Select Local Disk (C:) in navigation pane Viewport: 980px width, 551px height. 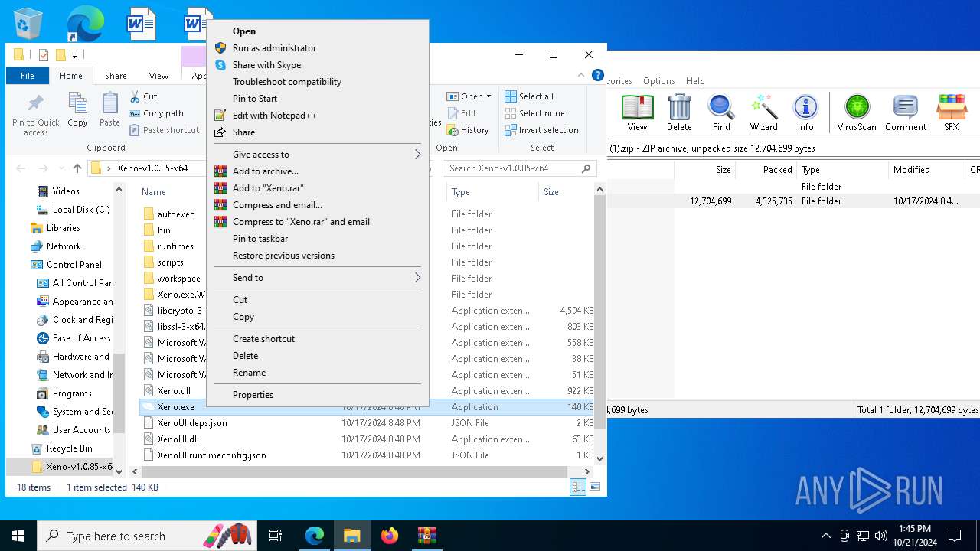tap(73, 210)
